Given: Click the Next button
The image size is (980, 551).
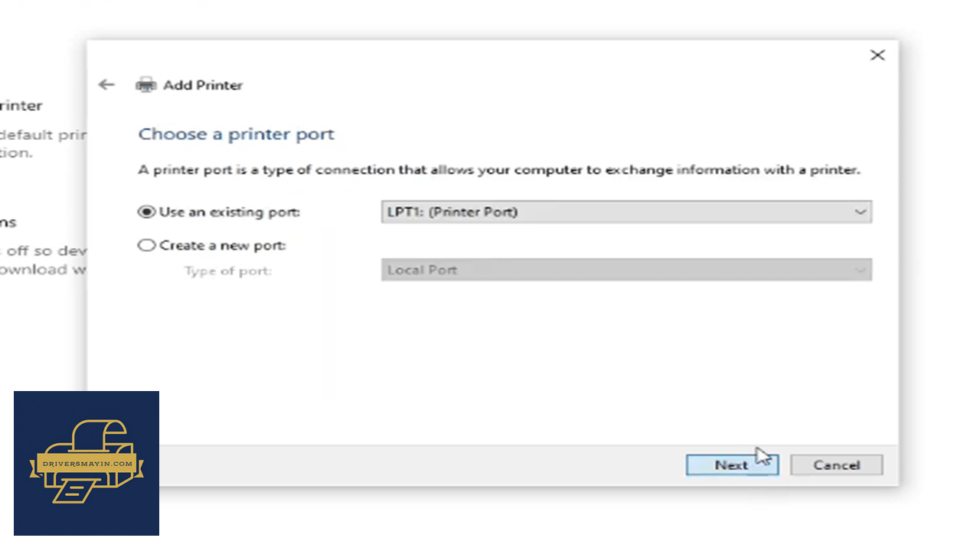Looking at the screenshot, I should (732, 465).
